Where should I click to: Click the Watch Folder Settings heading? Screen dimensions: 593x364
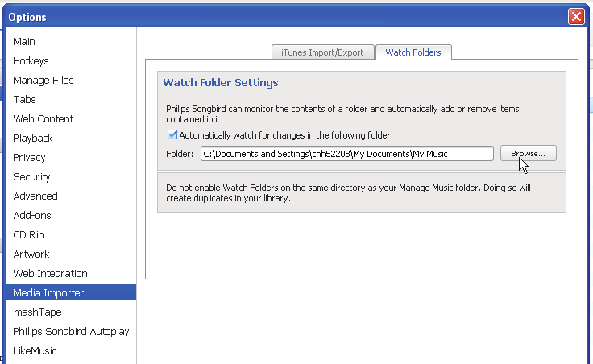(x=221, y=82)
